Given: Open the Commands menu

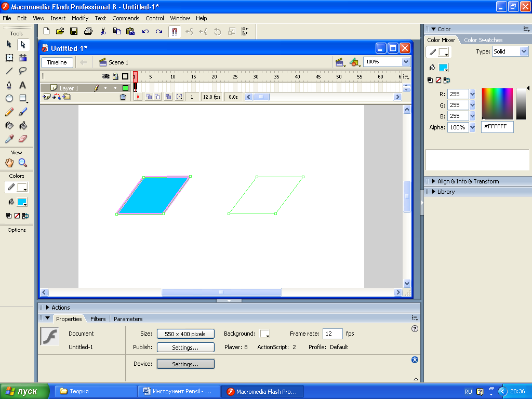Looking at the screenshot, I should [x=126, y=18].
